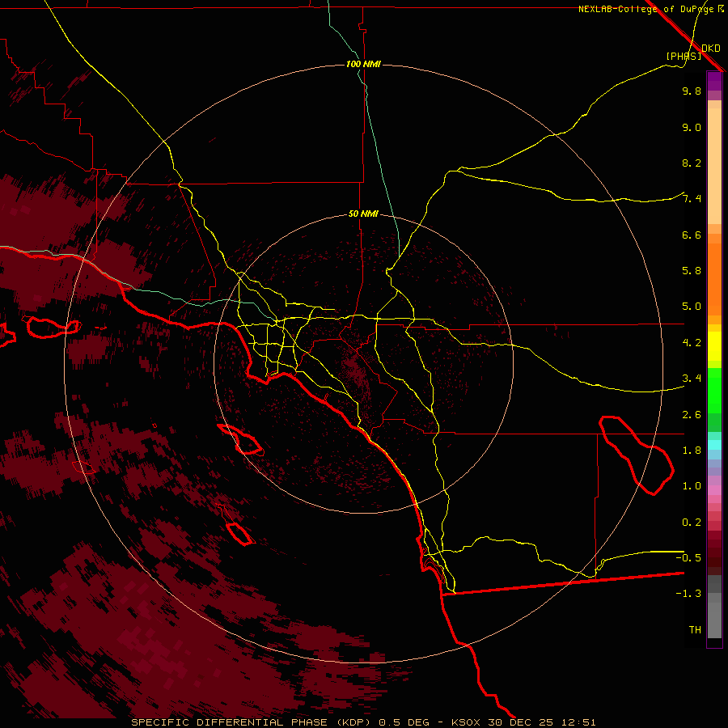The height and width of the screenshot is (728, 728).
Task: Select the 4.2 value on the color scale
Action: click(x=692, y=343)
